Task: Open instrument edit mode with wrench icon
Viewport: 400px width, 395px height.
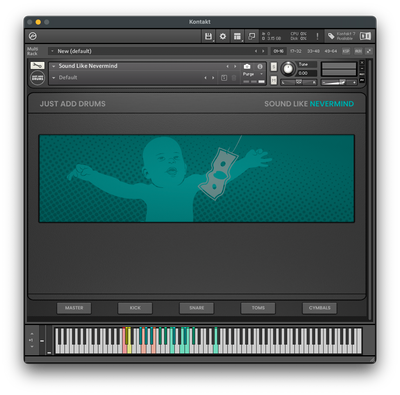Action: 37,66
